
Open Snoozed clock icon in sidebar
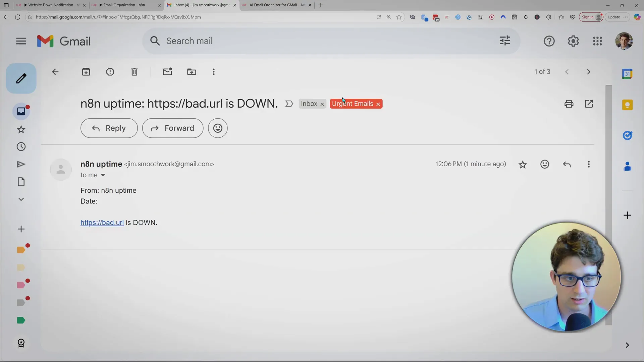pyautogui.click(x=21, y=147)
